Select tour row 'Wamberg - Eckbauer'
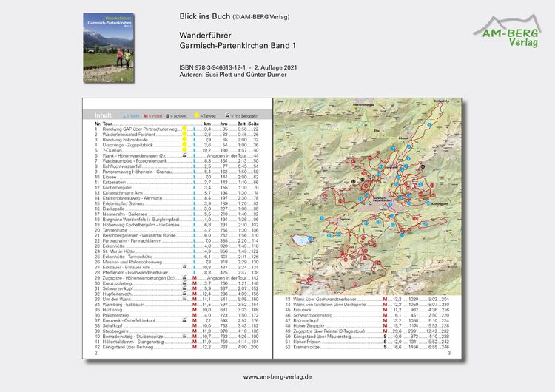 point(177,304)
